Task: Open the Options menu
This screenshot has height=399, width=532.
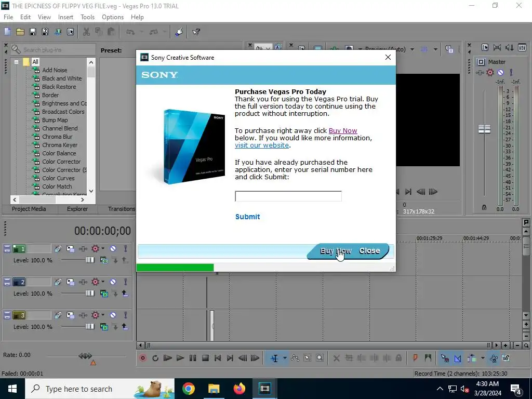Action: [x=113, y=17]
